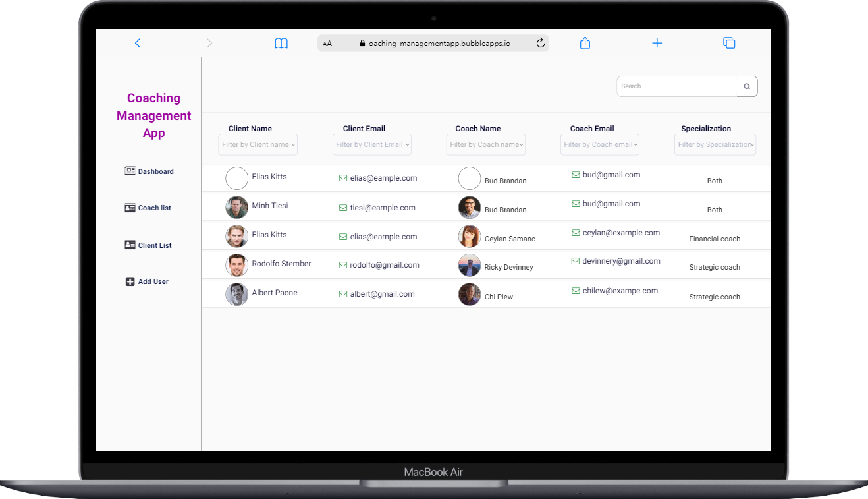Open the Filter by Client Email dropdown
The width and height of the screenshot is (868, 499).
[372, 145]
